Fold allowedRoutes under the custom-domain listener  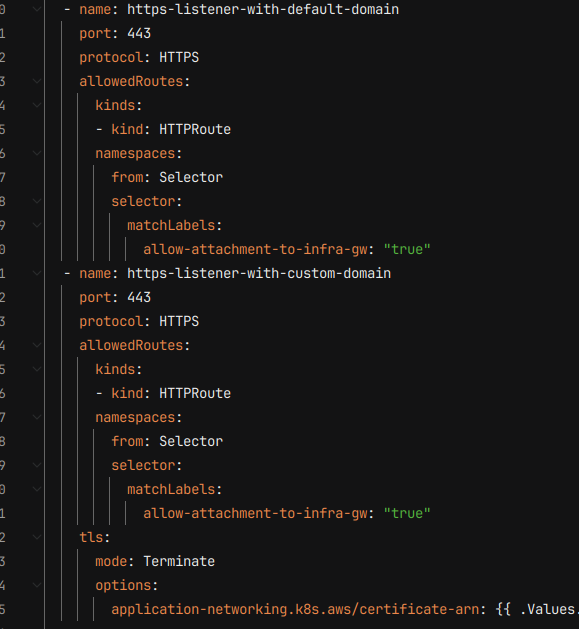coord(37,345)
